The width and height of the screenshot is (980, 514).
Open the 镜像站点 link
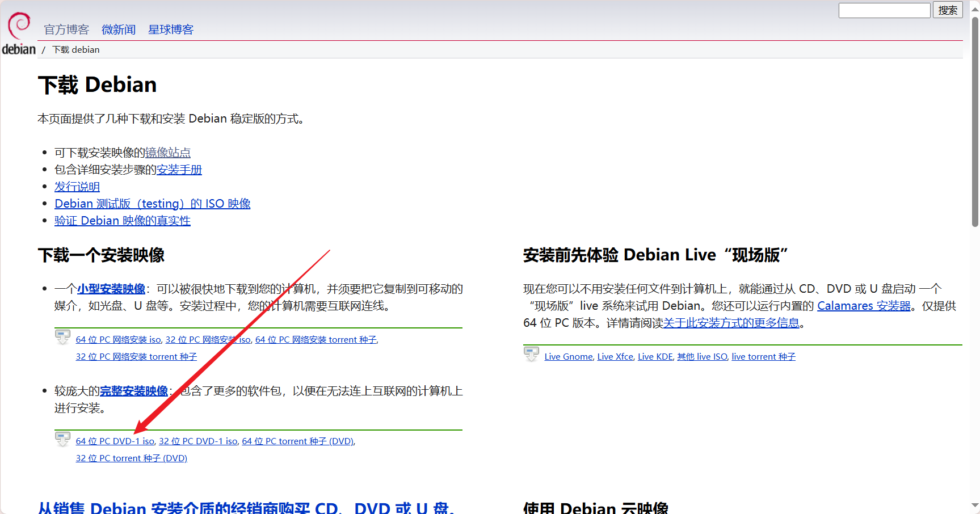pyautogui.click(x=168, y=153)
